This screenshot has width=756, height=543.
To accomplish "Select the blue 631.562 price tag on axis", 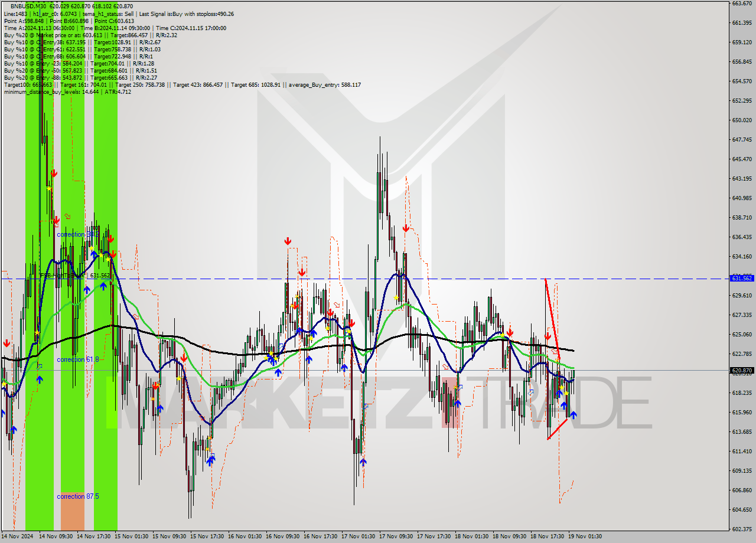I will tap(742, 278).
